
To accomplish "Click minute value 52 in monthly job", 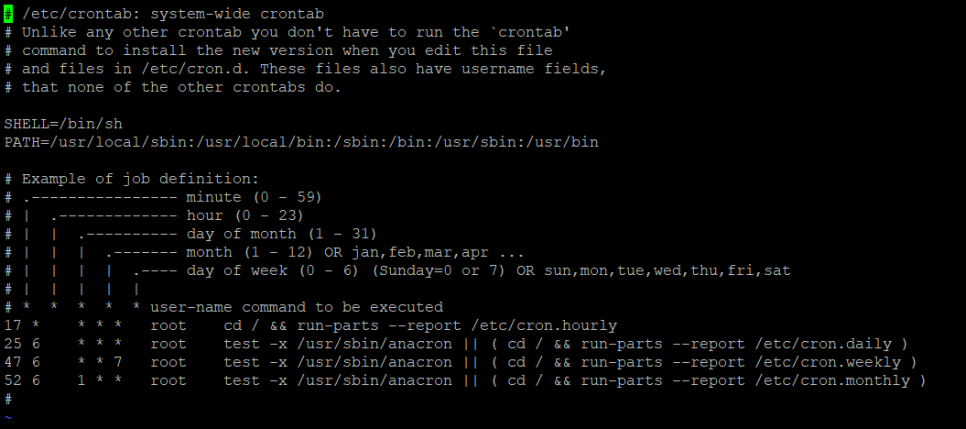I will point(12,381).
